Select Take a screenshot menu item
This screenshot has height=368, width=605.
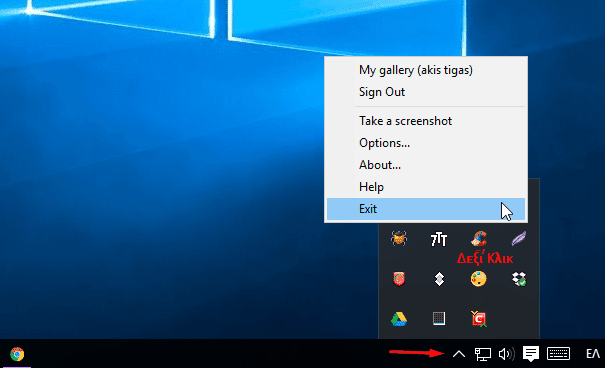point(426,121)
